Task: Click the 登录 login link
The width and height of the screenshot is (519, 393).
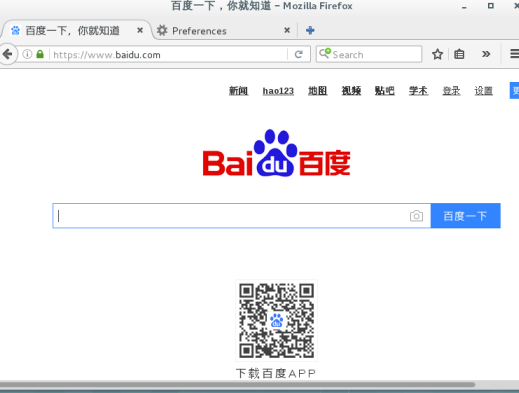Action: pyautogui.click(x=451, y=91)
